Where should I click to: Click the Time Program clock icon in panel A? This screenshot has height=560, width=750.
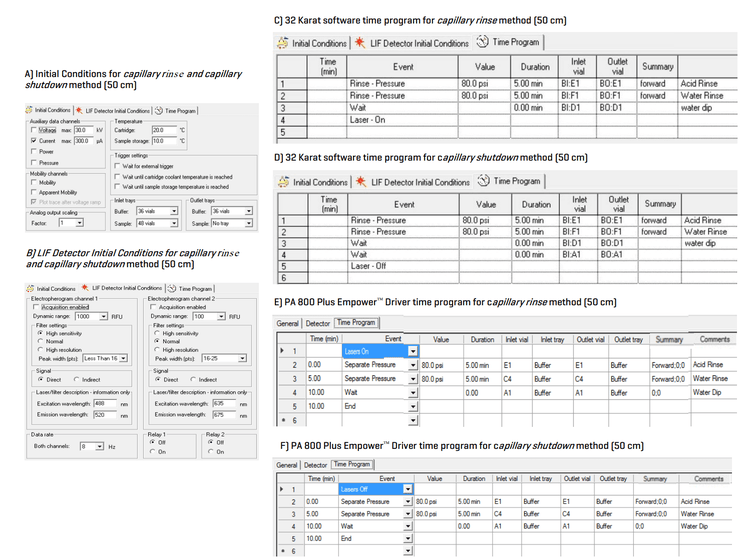tap(158, 110)
